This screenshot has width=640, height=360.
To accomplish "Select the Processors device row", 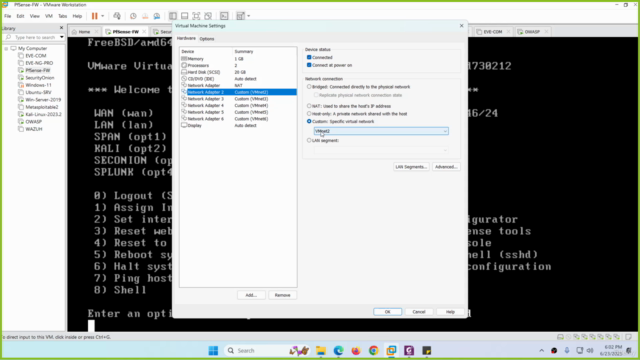I will [x=238, y=65].
